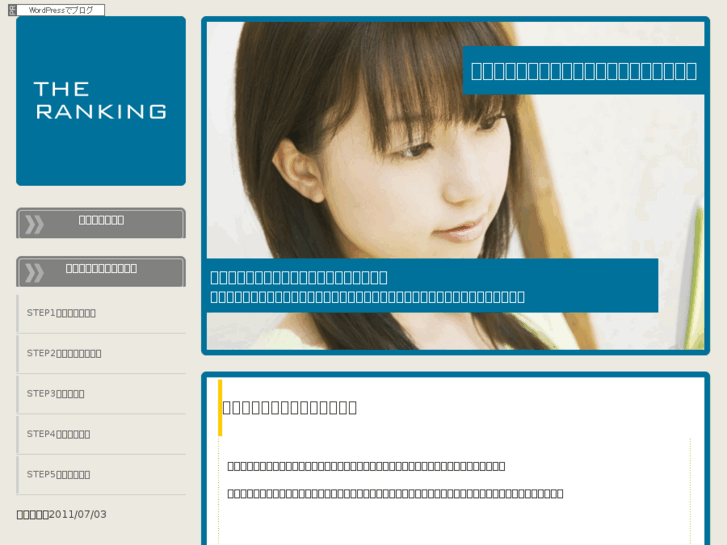Click the woman's hero banner photo
Viewport: 727px width, 545px height.
coord(455,186)
